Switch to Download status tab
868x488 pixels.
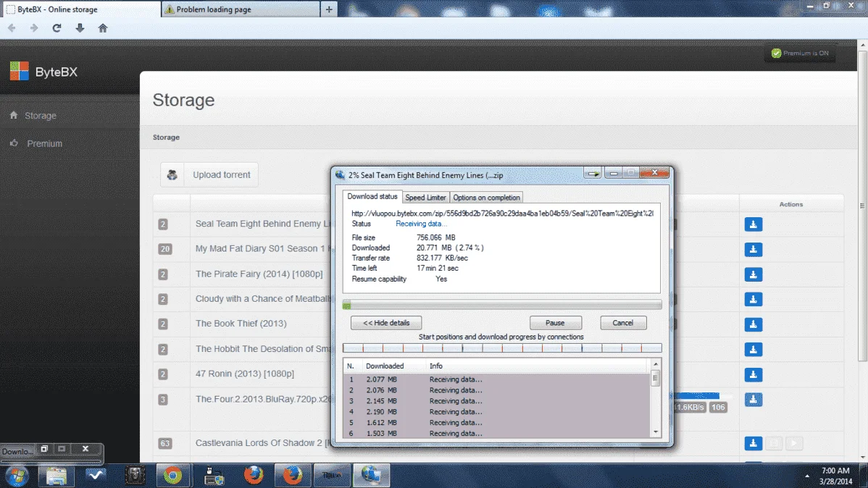pyautogui.click(x=372, y=196)
